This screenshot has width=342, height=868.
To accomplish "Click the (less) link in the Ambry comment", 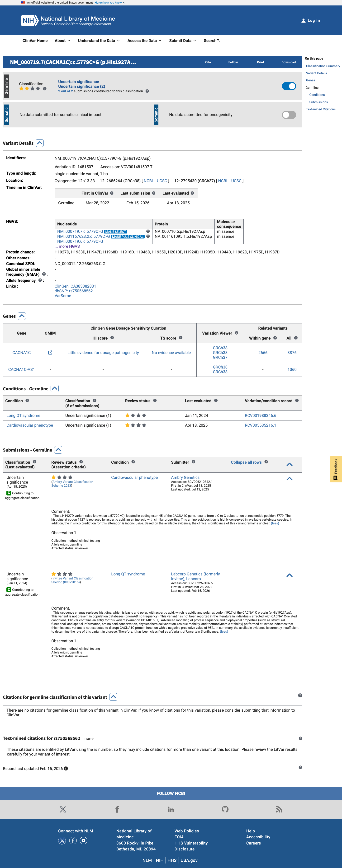I will (275, 523).
